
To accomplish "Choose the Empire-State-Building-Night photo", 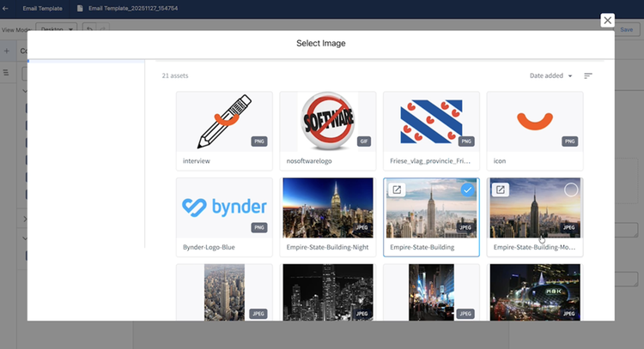I will pos(328,208).
